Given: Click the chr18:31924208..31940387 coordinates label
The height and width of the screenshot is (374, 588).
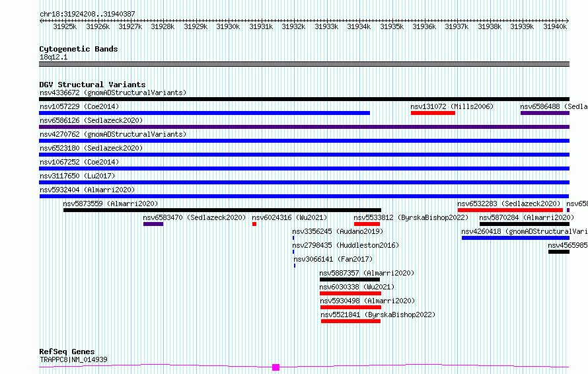Looking at the screenshot, I should [x=87, y=14].
